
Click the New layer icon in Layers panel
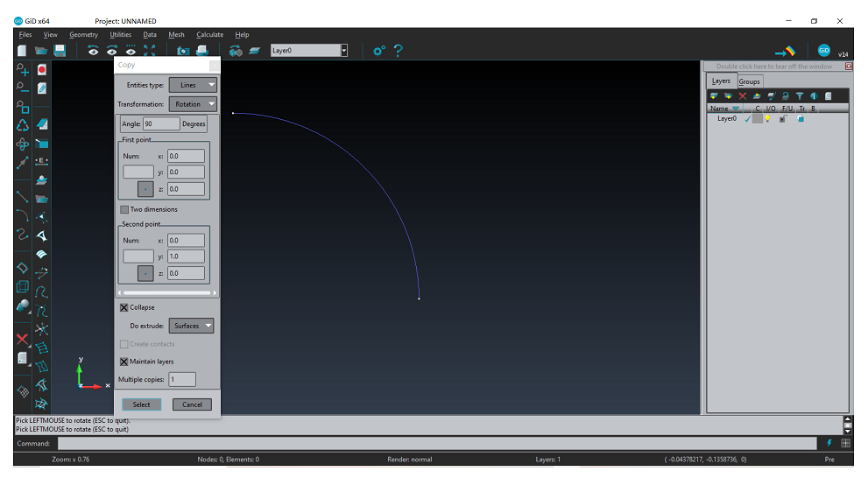pyautogui.click(x=714, y=96)
